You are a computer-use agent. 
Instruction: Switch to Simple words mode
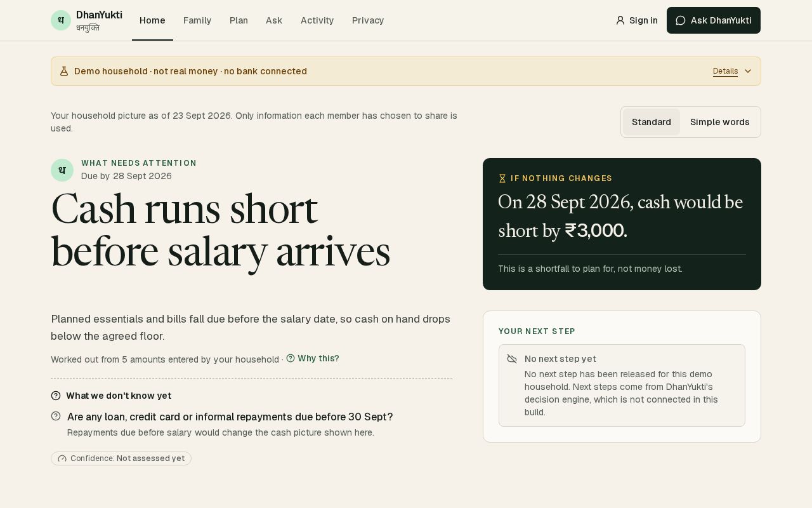point(720,122)
